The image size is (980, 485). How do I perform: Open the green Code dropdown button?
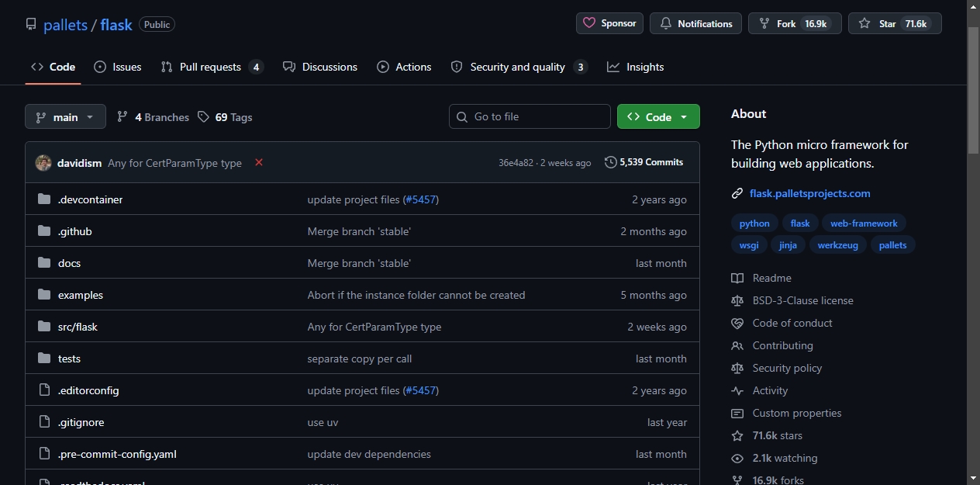(658, 116)
